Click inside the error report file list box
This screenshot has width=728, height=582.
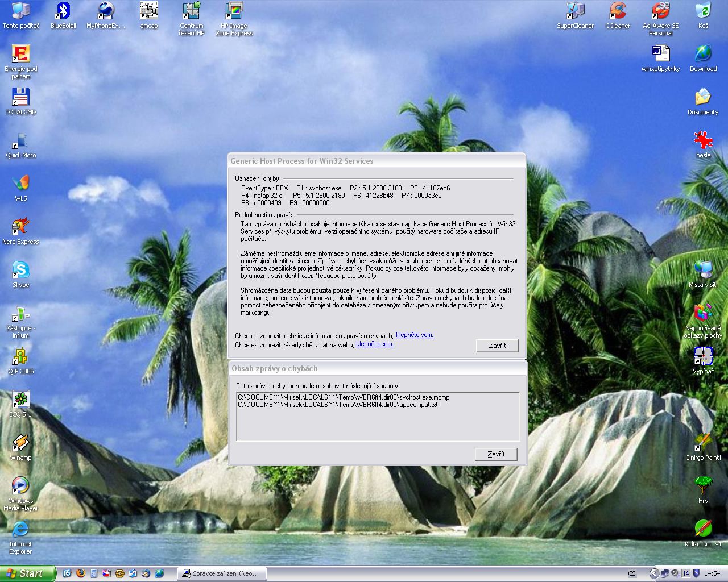coord(378,416)
